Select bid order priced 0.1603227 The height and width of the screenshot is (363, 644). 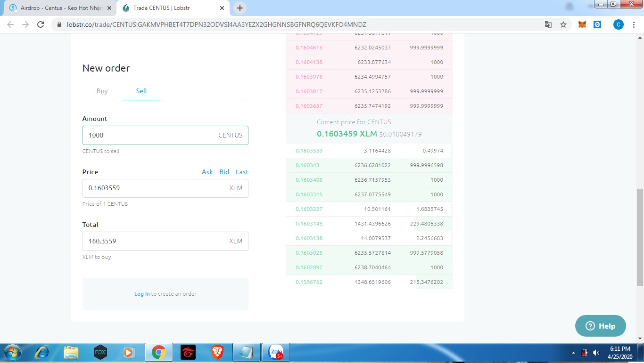[x=369, y=209]
